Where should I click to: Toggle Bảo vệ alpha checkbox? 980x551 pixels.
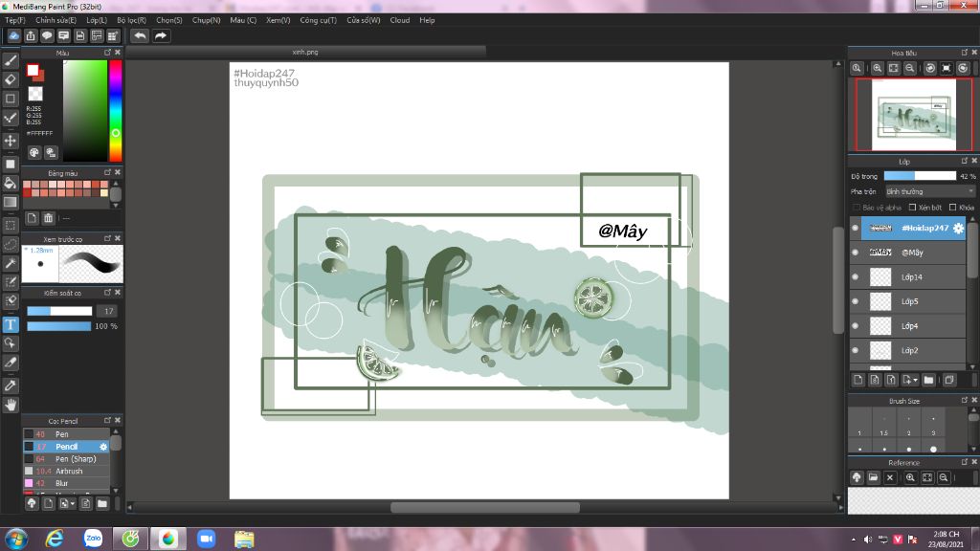click(x=857, y=208)
